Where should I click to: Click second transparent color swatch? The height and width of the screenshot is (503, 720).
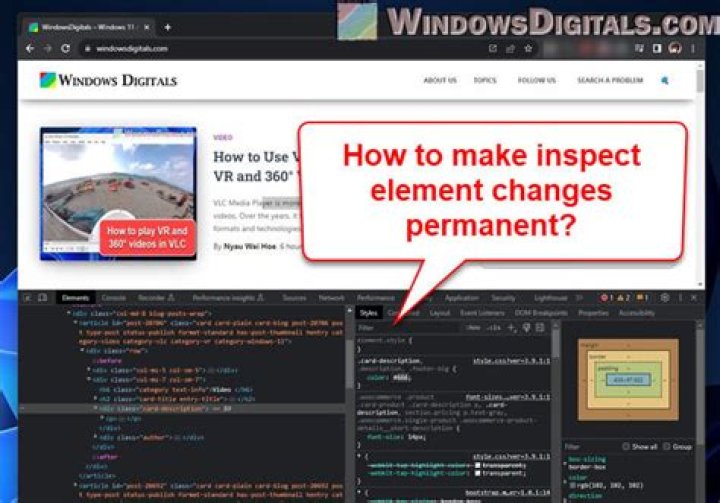tap(478, 473)
